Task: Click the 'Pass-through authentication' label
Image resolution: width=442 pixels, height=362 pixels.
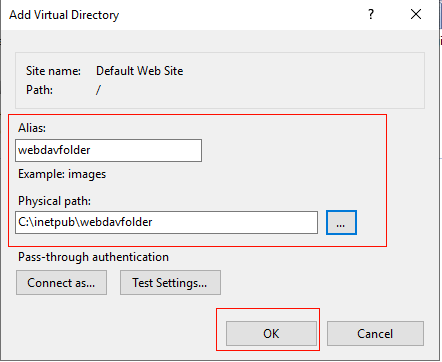Action: [93, 257]
